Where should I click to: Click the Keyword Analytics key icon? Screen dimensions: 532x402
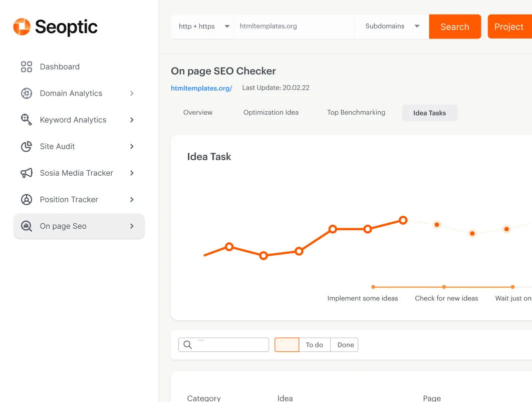point(27,120)
